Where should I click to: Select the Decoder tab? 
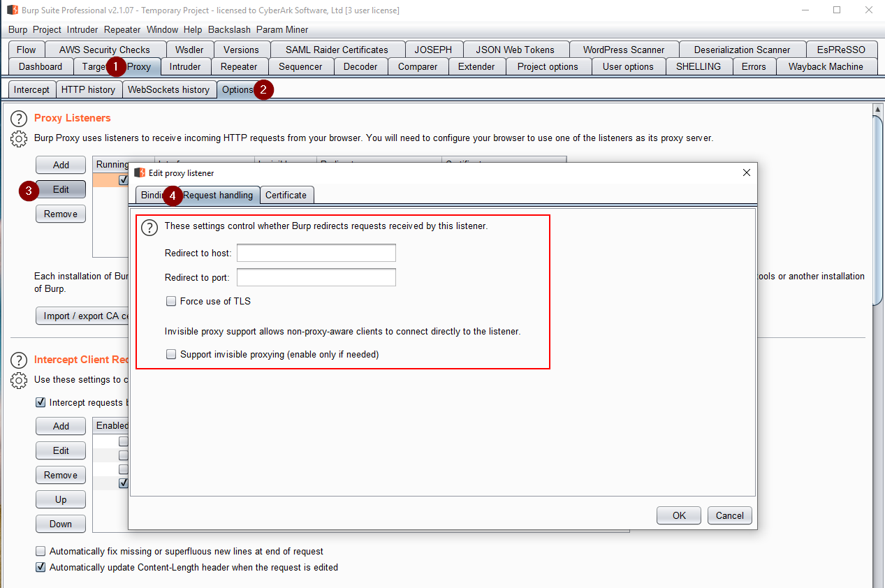pyautogui.click(x=360, y=66)
